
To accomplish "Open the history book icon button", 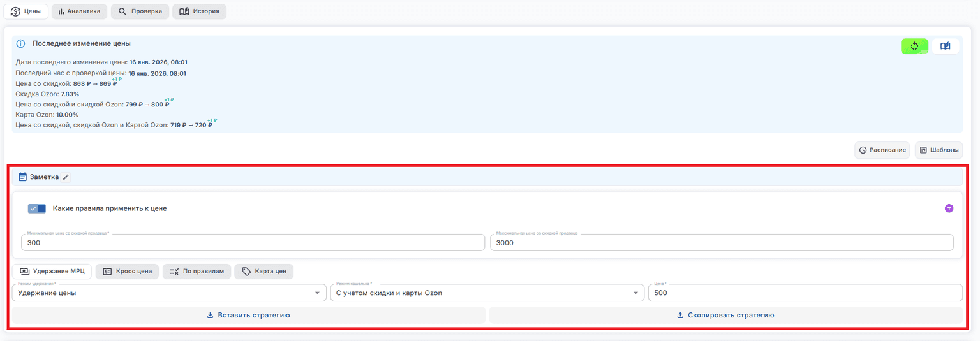I will pyautogui.click(x=946, y=46).
